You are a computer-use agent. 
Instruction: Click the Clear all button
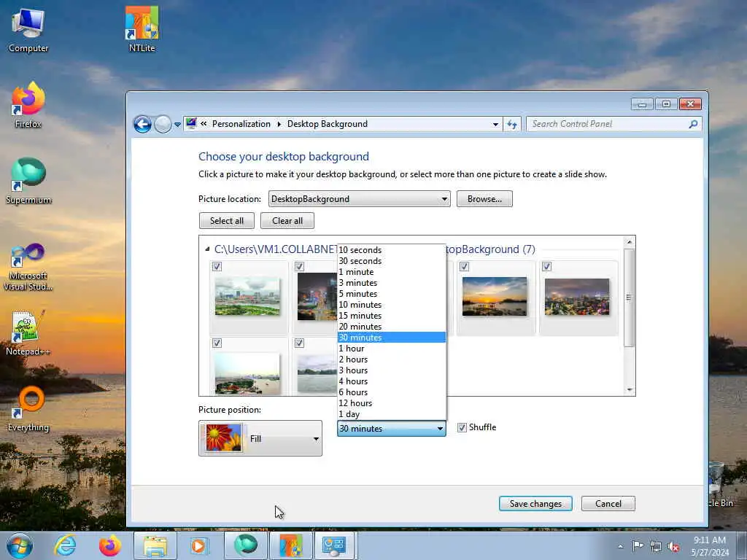[287, 220]
